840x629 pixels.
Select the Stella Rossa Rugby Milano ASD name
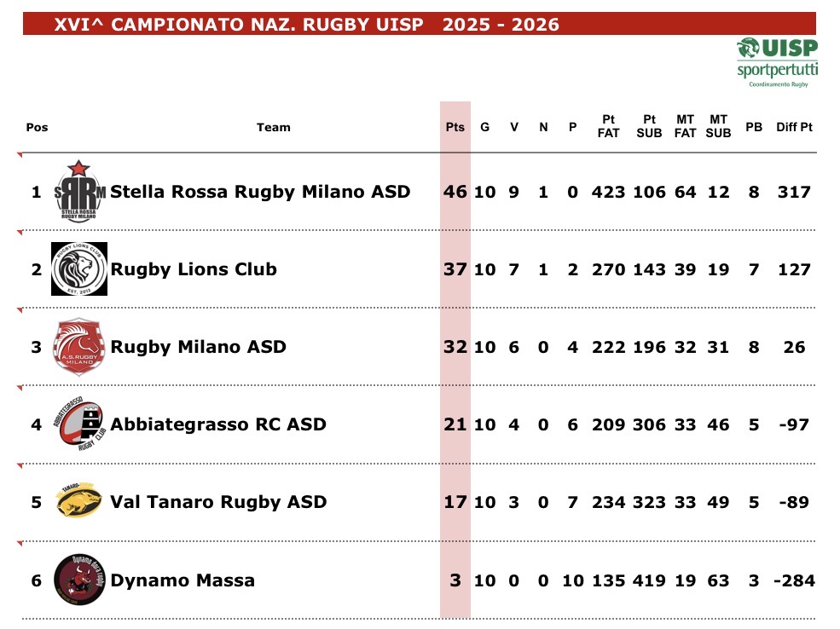260,192
